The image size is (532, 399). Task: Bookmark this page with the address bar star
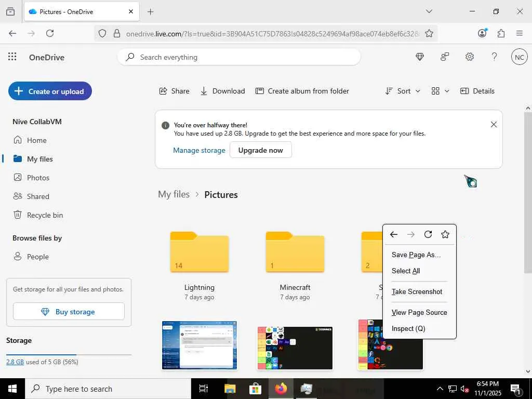(429, 33)
